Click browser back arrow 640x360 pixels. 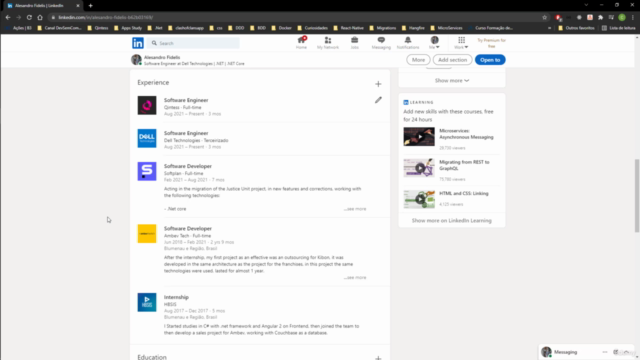[x=8, y=18]
